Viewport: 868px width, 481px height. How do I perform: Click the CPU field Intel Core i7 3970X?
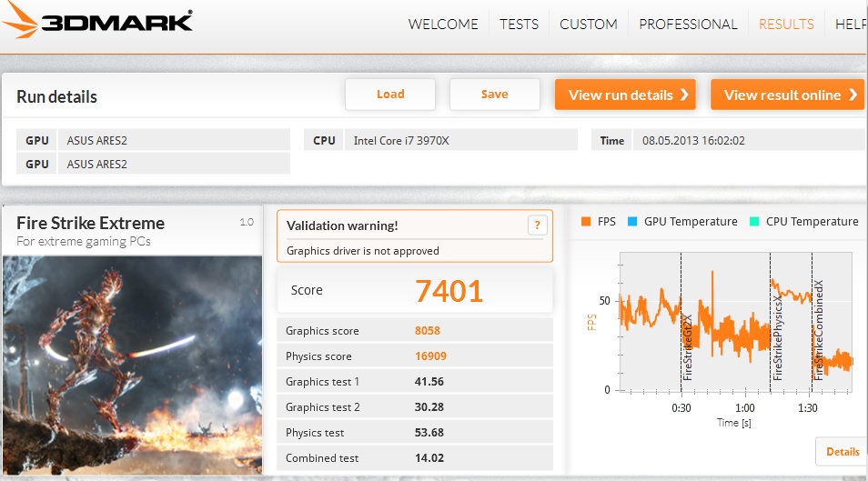tap(440, 141)
